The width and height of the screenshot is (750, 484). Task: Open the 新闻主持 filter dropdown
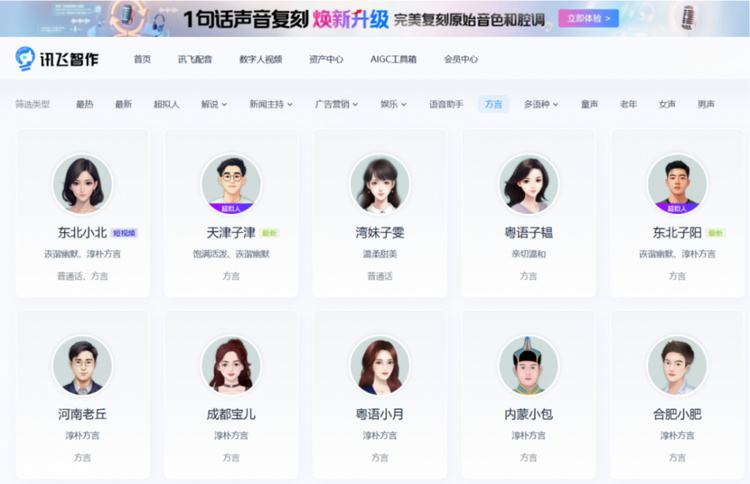click(271, 104)
